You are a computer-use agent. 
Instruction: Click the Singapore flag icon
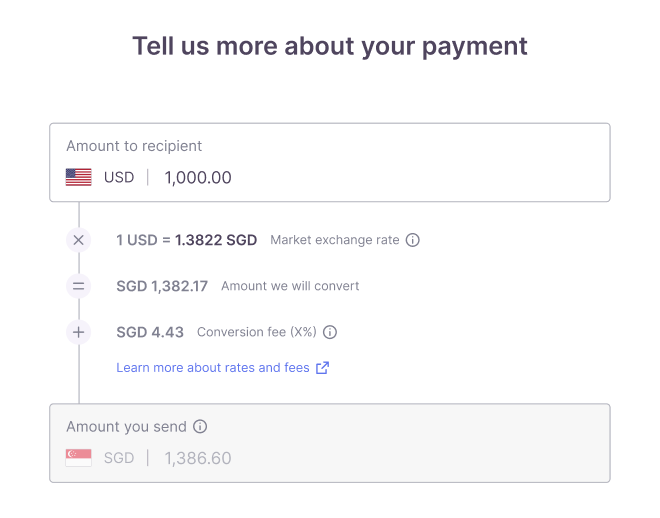[x=79, y=458]
